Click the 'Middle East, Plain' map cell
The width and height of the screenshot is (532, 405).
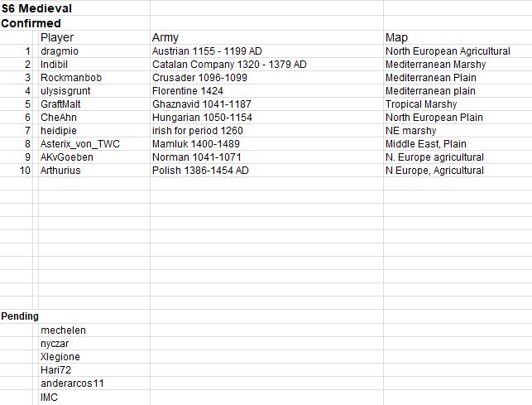click(x=426, y=144)
